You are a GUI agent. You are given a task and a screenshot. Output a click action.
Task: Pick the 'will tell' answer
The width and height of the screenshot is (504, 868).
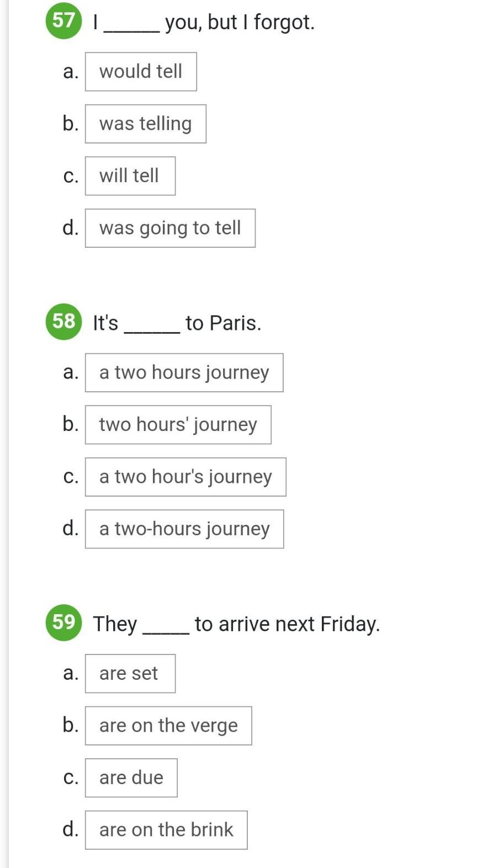click(130, 176)
